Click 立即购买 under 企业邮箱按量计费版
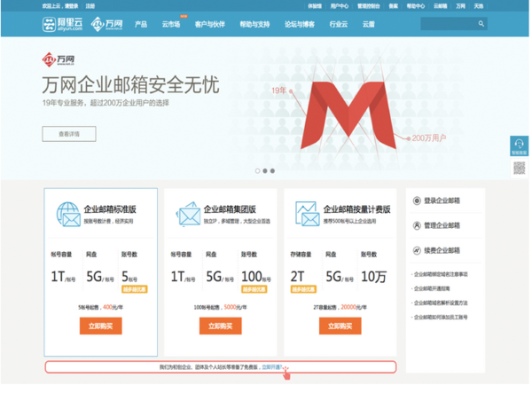 click(x=340, y=326)
